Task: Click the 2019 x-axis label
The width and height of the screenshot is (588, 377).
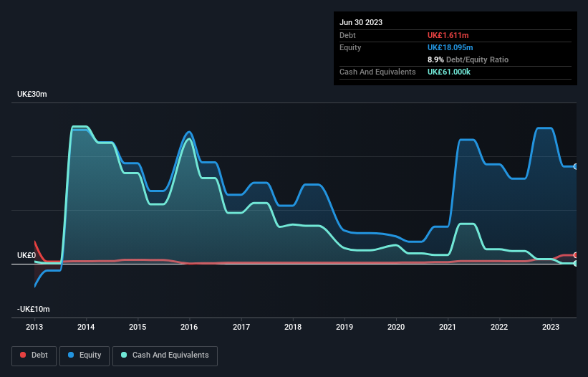Action: [x=344, y=327]
